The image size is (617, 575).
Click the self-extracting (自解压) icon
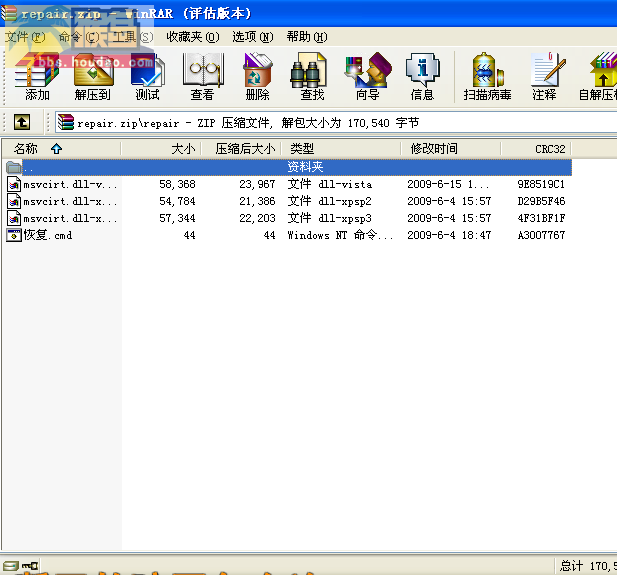coord(598,76)
